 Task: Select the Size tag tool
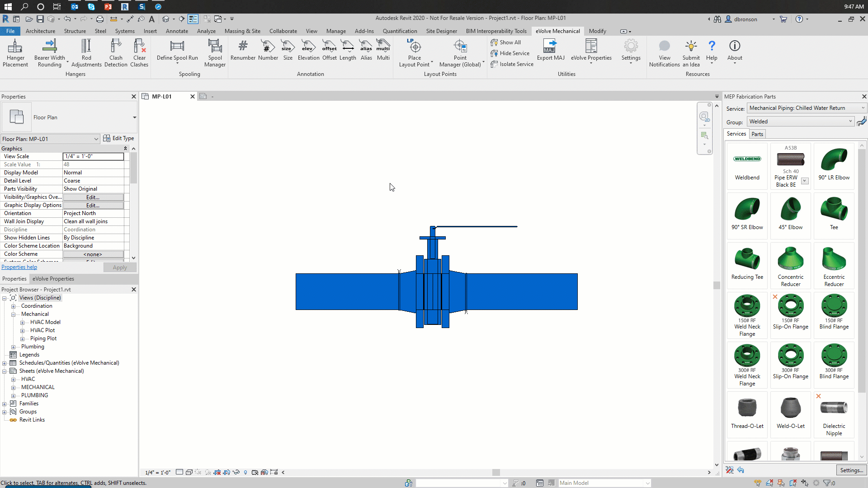(x=288, y=50)
